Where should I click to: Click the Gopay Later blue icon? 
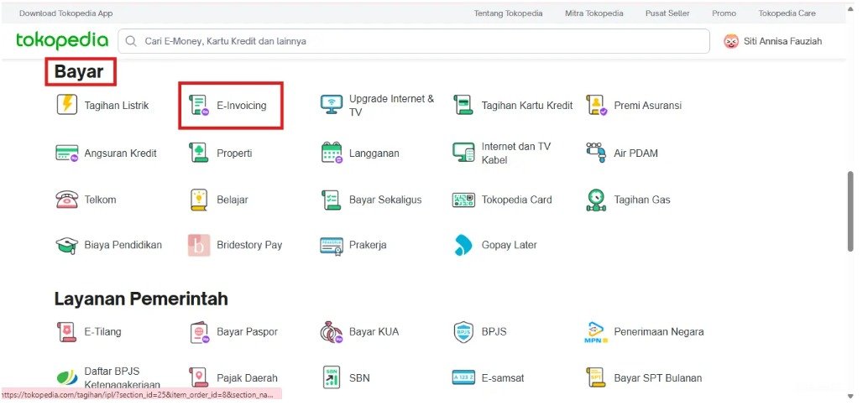463,245
